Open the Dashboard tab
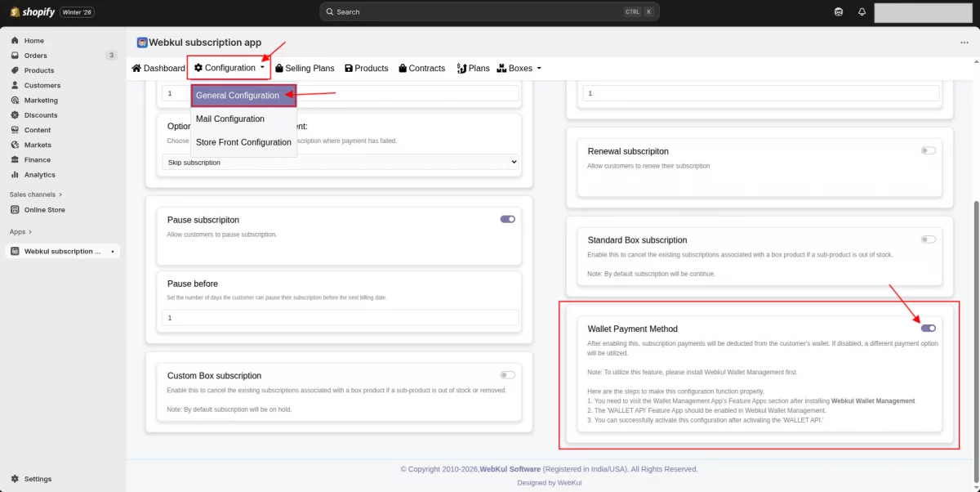This screenshot has width=980, height=492. pos(158,68)
